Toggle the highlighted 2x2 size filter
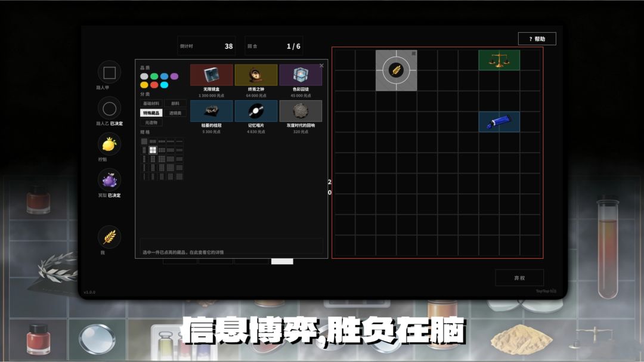The height and width of the screenshot is (362, 644). (x=153, y=150)
